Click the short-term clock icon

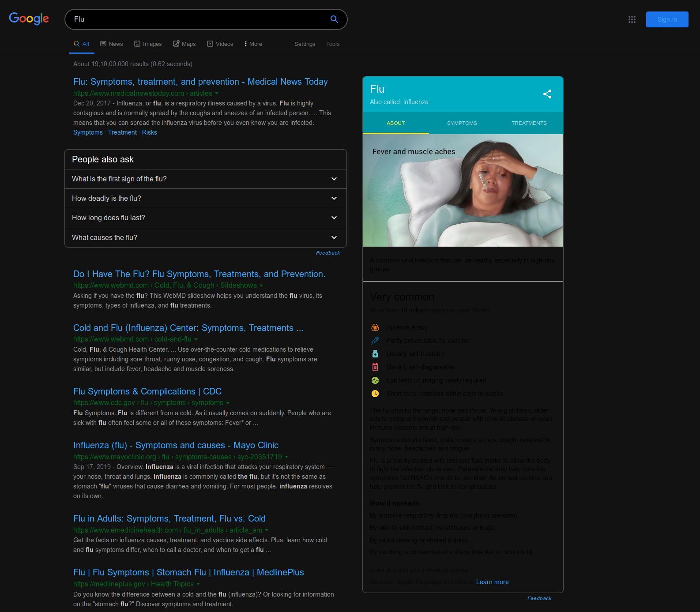click(x=375, y=394)
